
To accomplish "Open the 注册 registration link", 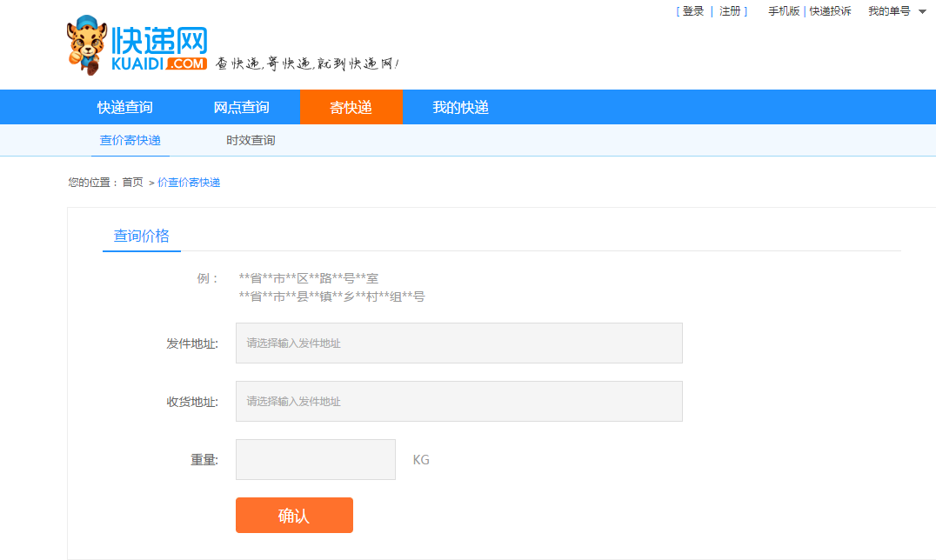I will coord(730,11).
